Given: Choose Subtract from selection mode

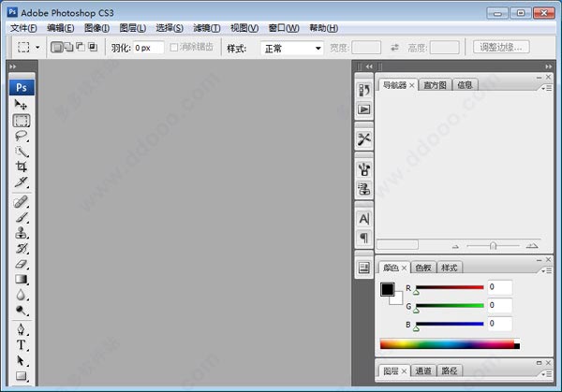Looking at the screenshot, I should pos(81,47).
